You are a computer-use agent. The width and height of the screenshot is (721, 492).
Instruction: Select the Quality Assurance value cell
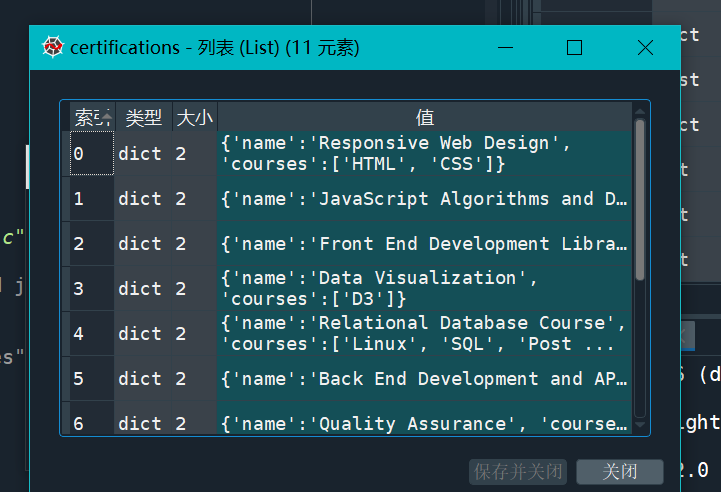pyautogui.click(x=424, y=422)
